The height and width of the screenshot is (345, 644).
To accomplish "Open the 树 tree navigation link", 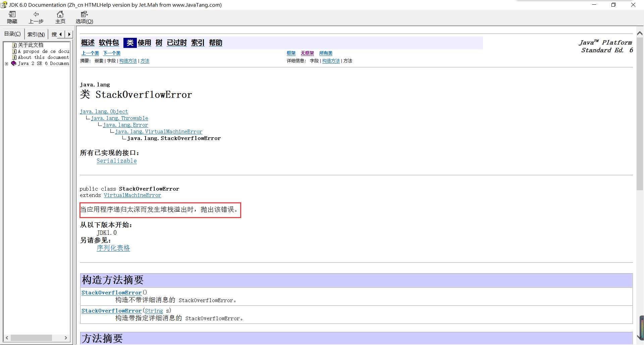I will (x=159, y=43).
